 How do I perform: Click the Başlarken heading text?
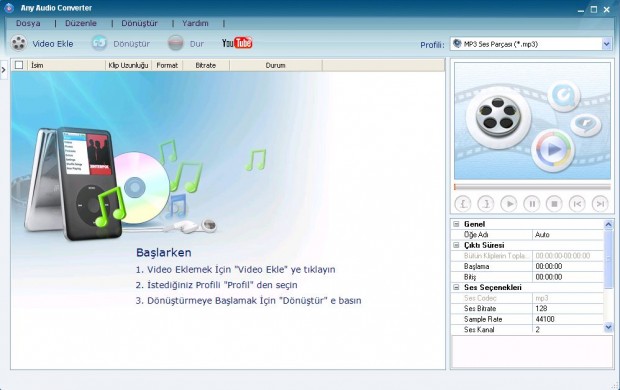[x=164, y=252]
